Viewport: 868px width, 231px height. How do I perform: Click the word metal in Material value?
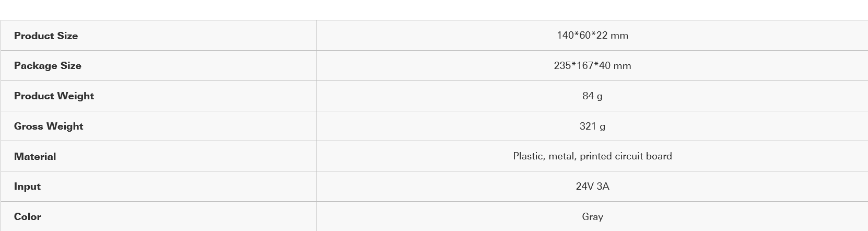point(561,156)
